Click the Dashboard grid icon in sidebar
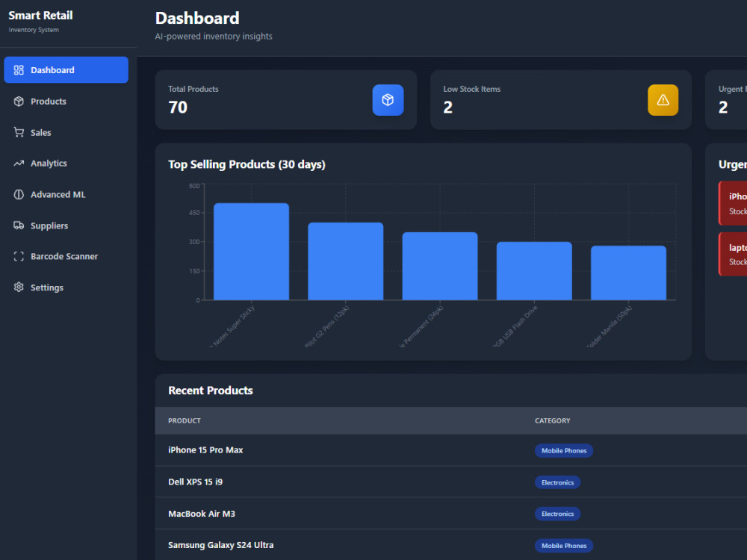Viewport: 747px width, 560px height. (x=19, y=70)
